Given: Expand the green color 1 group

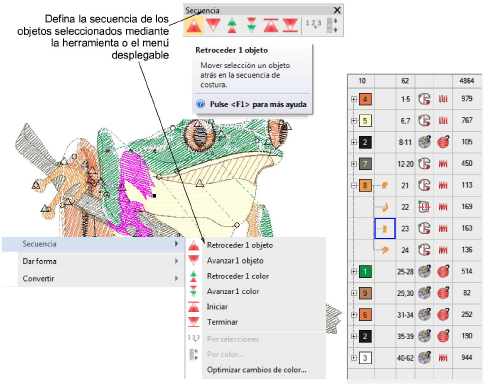Looking at the screenshot, I should tap(354, 272).
